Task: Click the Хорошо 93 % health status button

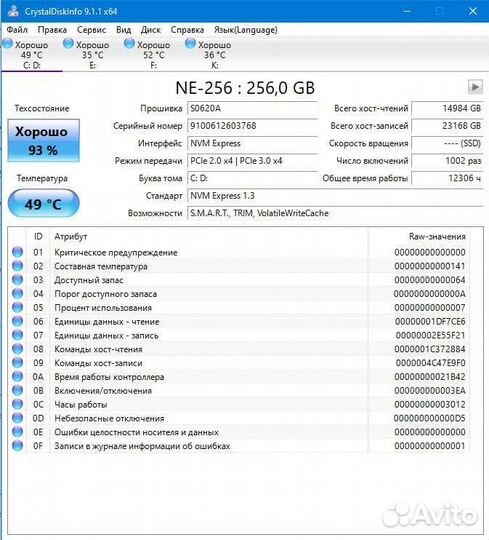Action: (43, 141)
